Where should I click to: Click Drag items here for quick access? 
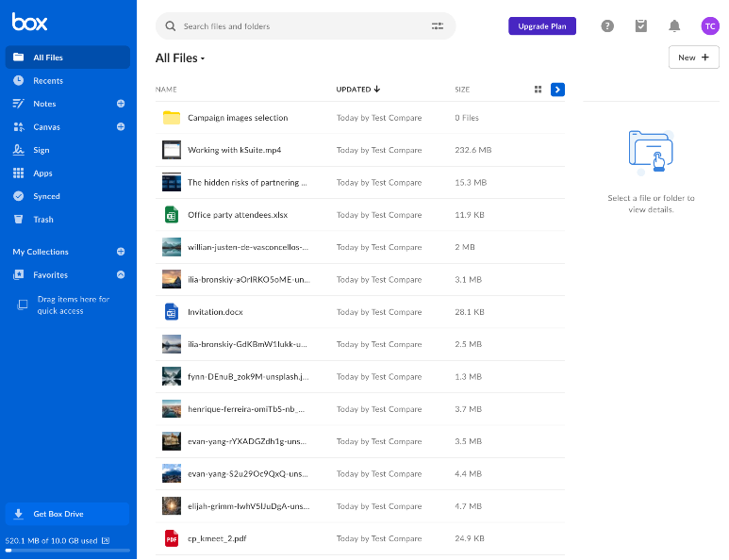74,305
